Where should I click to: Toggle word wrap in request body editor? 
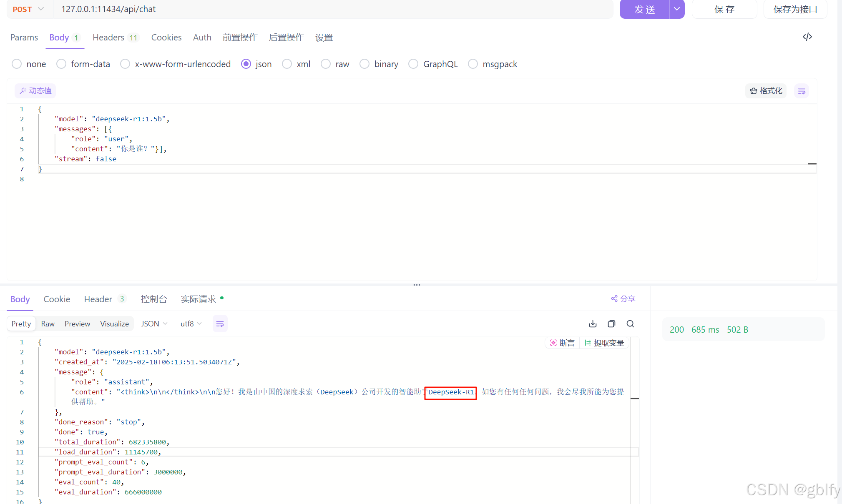(x=801, y=91)
